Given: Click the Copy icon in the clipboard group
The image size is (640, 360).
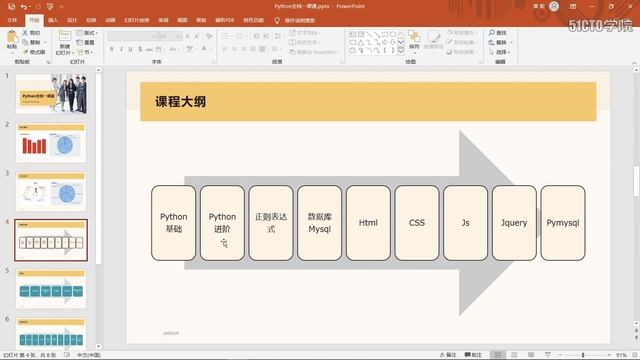Looking at the screenshot, I should pyautogui.click(x=25, y=42).
